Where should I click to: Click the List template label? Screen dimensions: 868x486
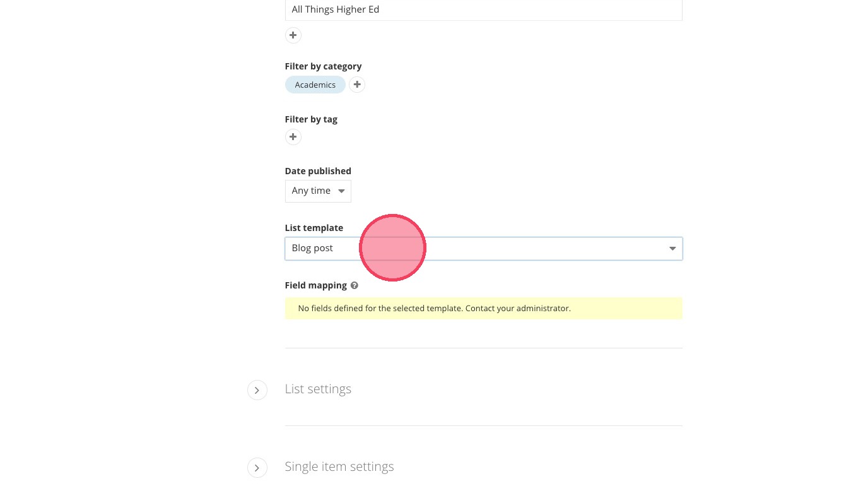(314, 228)
